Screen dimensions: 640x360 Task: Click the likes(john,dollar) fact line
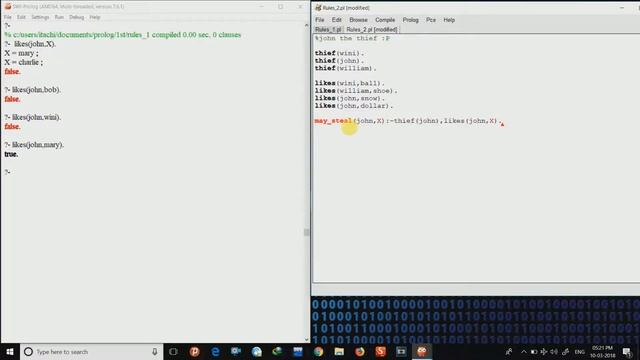point(353,106)
